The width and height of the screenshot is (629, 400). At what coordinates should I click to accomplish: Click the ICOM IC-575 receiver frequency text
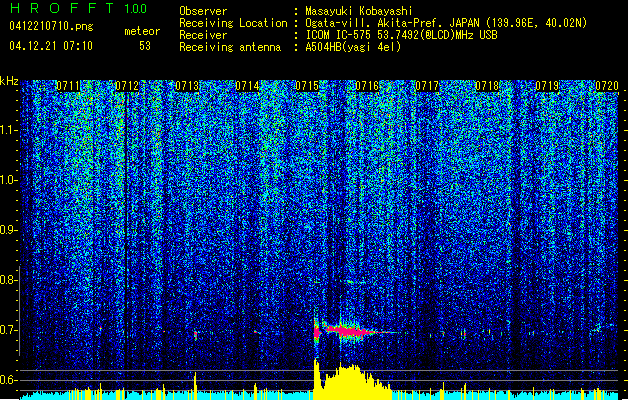click(401, 35)
